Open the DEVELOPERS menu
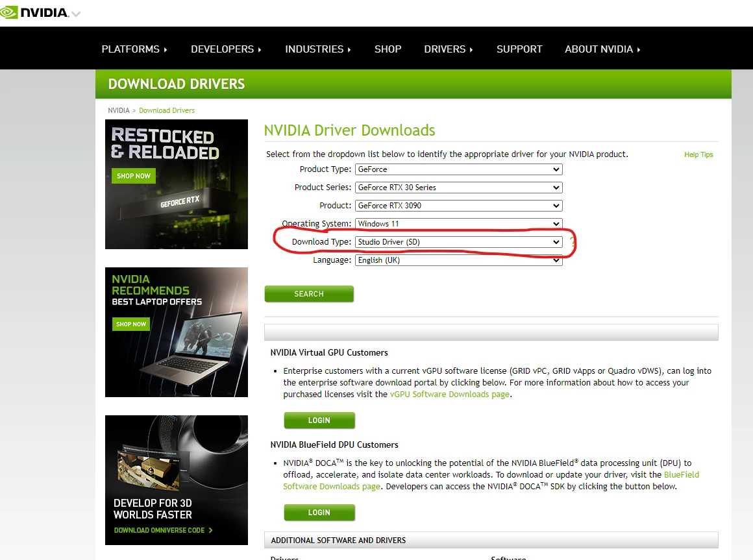Image resolution: width=753 pixels, height=560 pixels. 226,49
